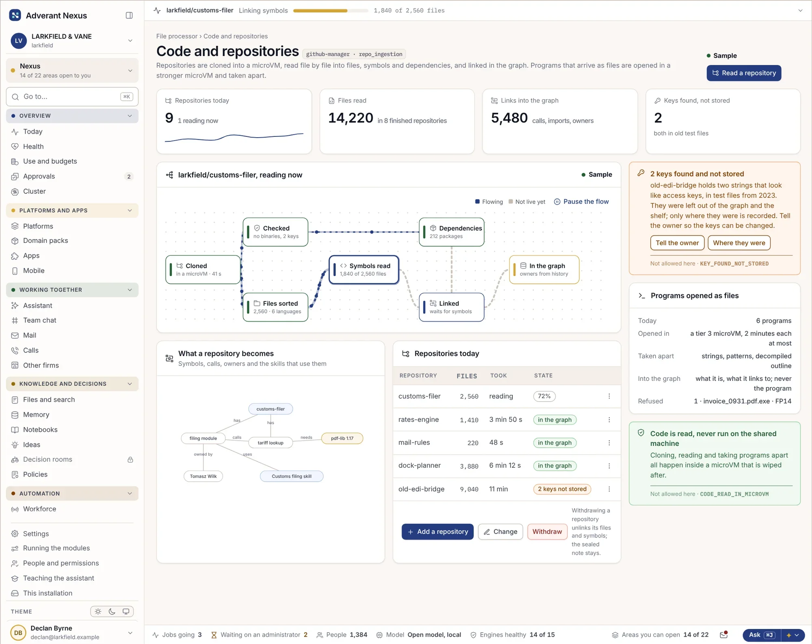Viewport: 812px width, 644px height.
Task: Focus the Go to search field
Action: tap(72, 97)
